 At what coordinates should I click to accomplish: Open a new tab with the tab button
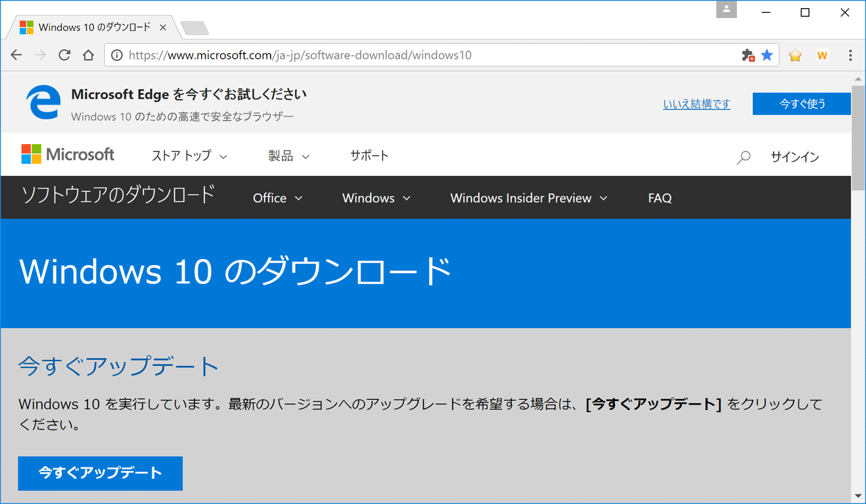tap(195, 28)
